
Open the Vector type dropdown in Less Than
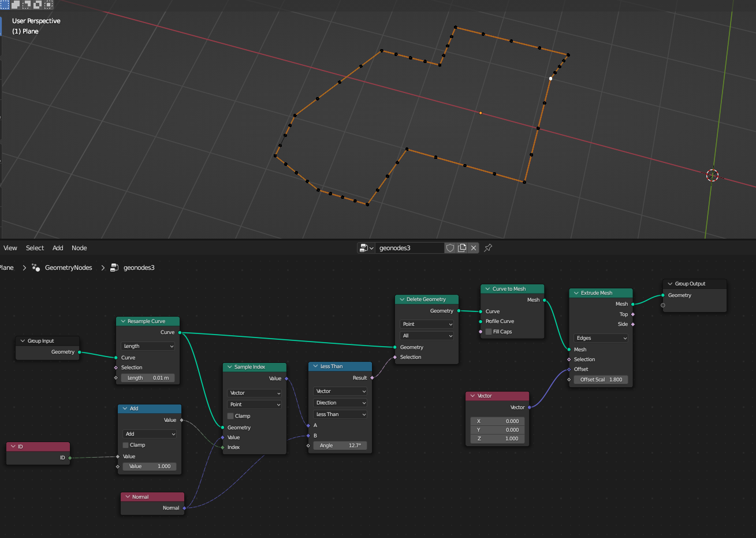tap(340, 391)
